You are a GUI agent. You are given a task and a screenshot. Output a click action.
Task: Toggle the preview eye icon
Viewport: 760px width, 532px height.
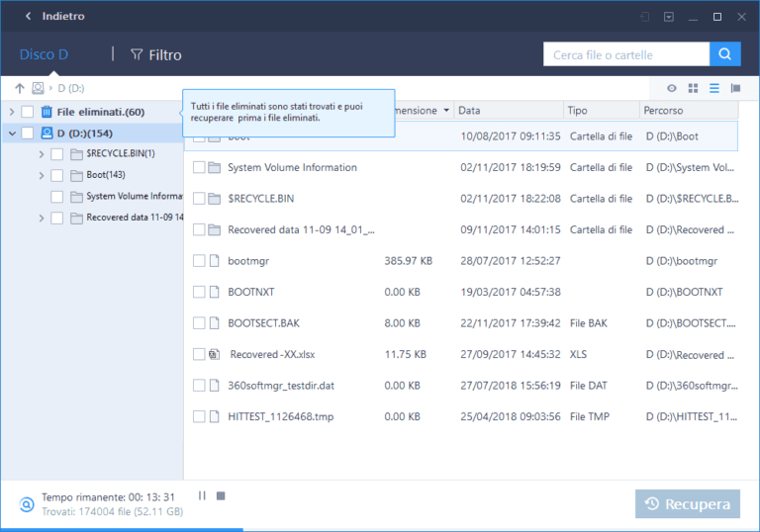(x=672, y=89)
